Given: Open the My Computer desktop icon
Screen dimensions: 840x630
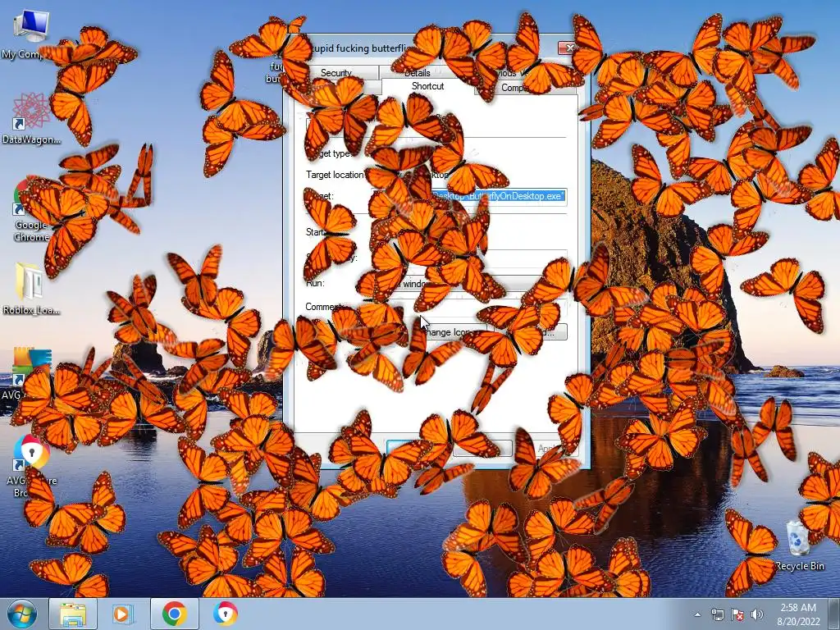Looking at the screenshot, I should click(30, 33).
